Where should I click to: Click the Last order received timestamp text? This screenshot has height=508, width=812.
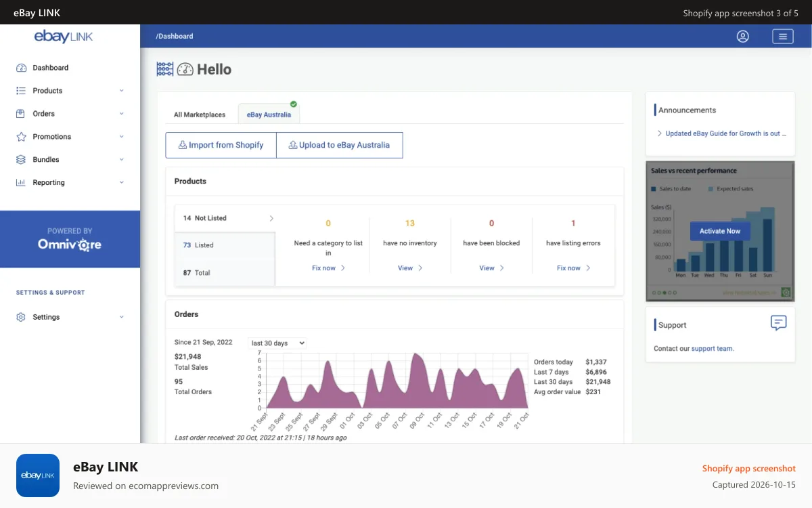tap(261, 438)
